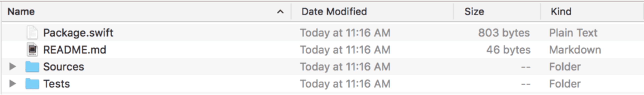
Task: Select the README.md file name
Action: click(75, 50)
